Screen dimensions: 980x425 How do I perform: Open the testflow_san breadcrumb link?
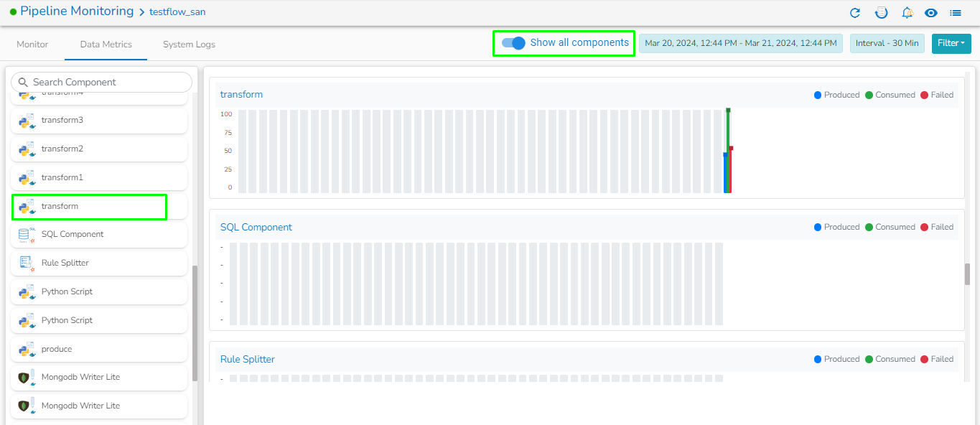tap(177, 12)
